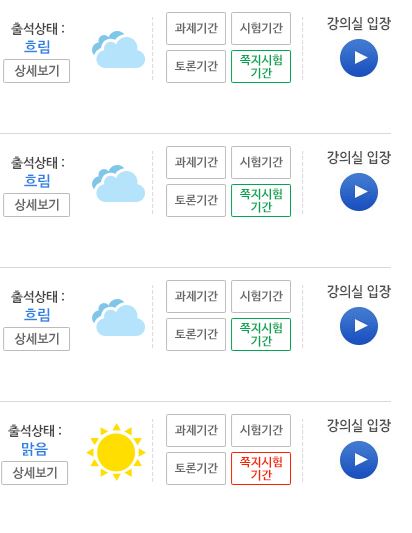Click the second row's 강의실 입장 play icon
The image size is (412, 533).
pyautogui.click(x=359, y=192)
